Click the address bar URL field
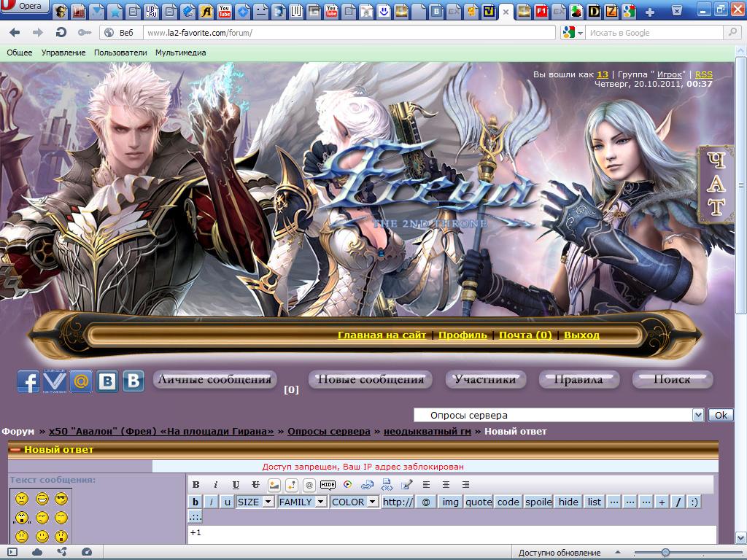 tap(350, 33)
